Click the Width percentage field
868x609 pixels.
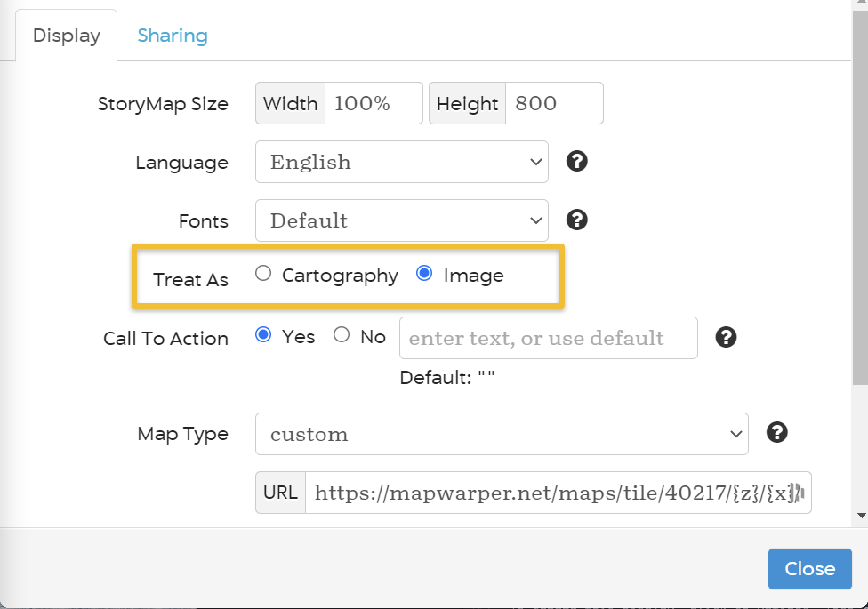pos(374,103)
